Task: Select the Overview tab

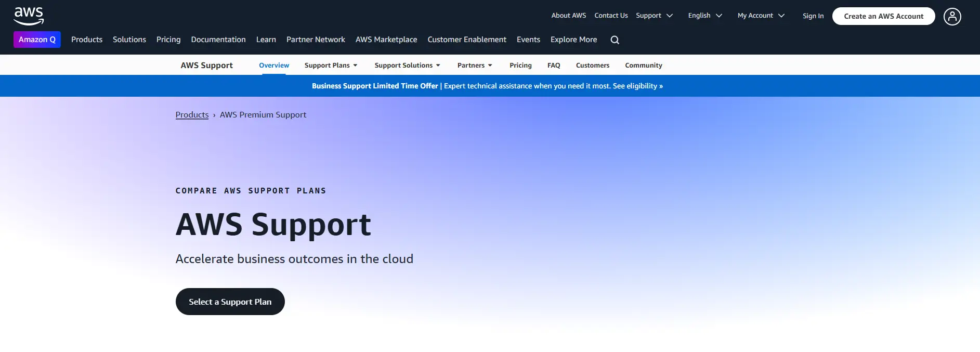Action: [274, 66]
